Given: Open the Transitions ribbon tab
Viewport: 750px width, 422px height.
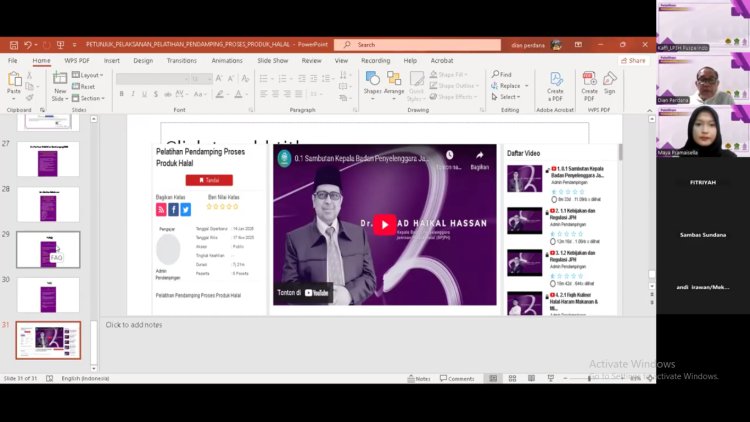Looking at the screenshot, I should point(181,60).
